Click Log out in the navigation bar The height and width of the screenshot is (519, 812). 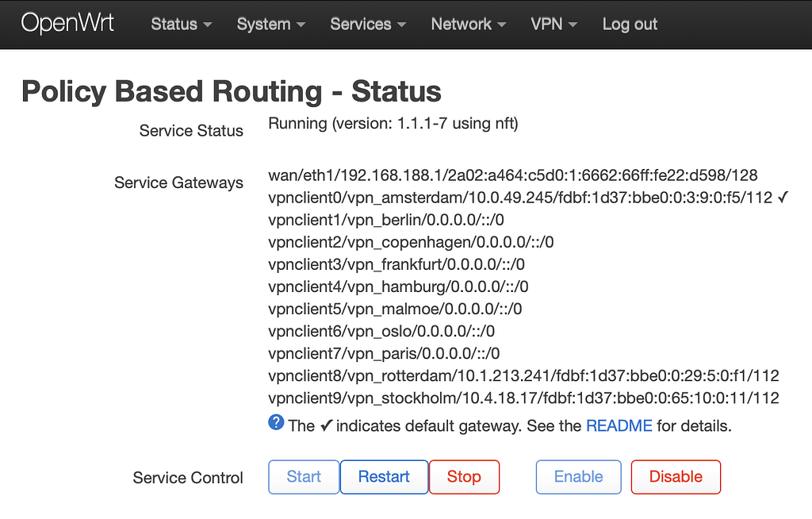coord(629,25)
